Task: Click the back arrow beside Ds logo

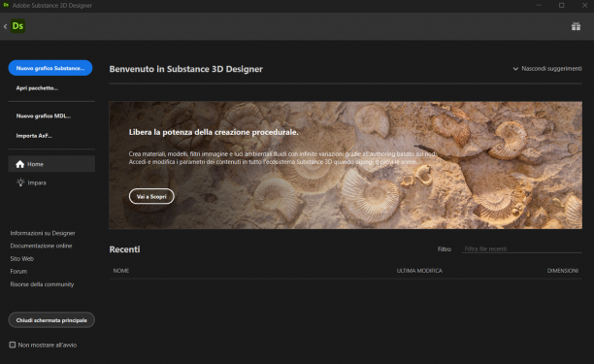Action: click(5, 26)
